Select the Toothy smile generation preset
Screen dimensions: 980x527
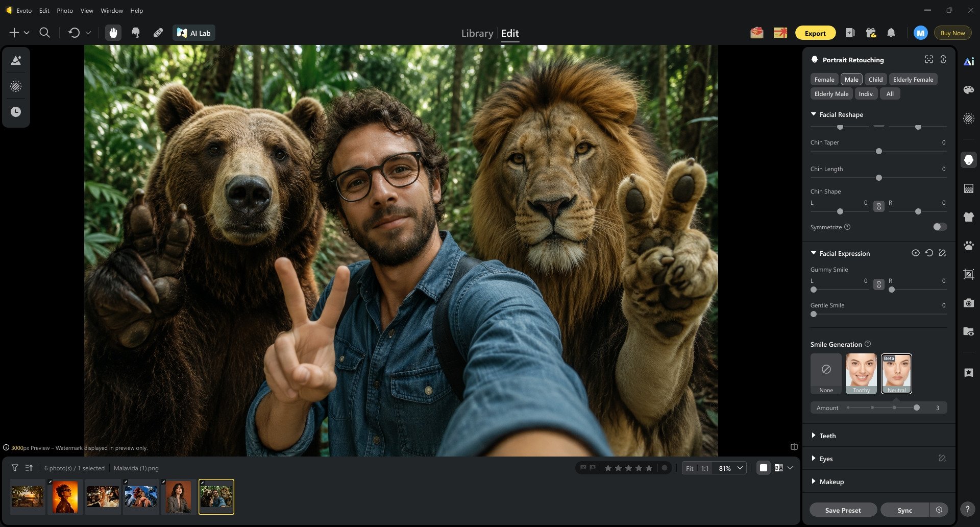[x=861, y=373]
